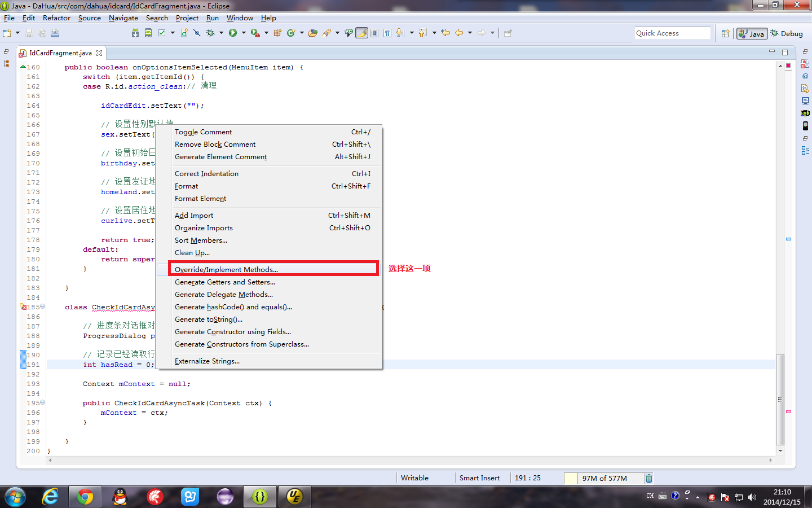Toggle Show Whitespace Characters
812x508 pixels.
[x=387, y=33]
